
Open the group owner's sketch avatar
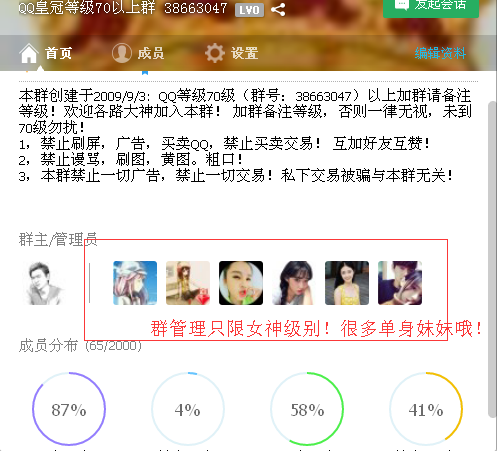point(45,283)
